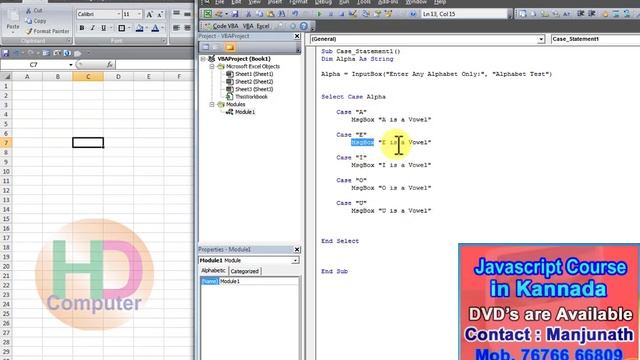Open the font size 11 dropdown
Screen dimensions: 640x360
(139, 14)
